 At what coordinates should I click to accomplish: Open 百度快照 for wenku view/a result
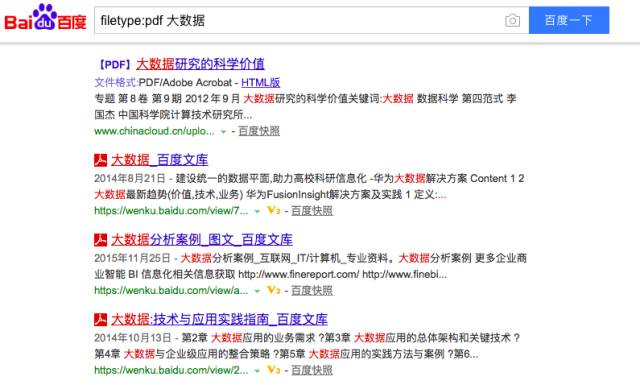click(312, 290)
